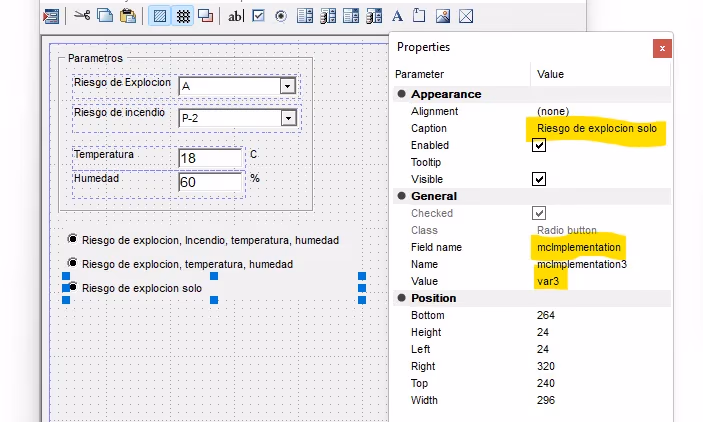
Task: Edit Caption value 'Riesgo de explocion solo'
Action: click(x=597, y=129)
